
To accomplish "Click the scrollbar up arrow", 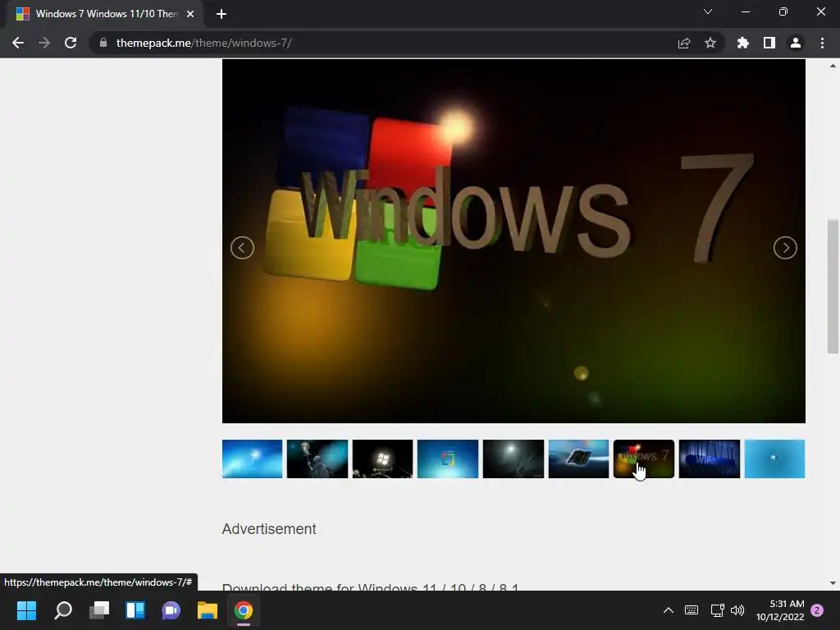I will pos(833,66).
